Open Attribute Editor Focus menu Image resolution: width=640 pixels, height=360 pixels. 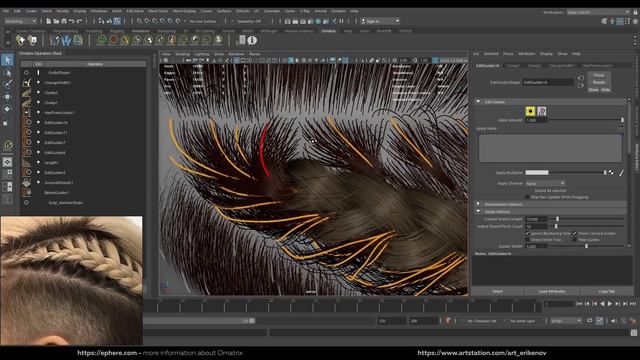(508, 54)
